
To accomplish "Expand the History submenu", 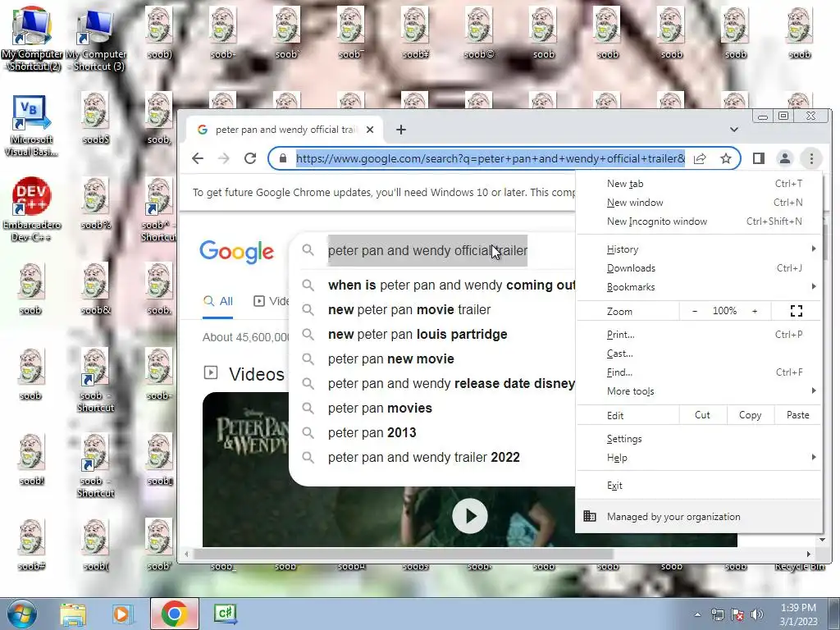I will (699, 249).
